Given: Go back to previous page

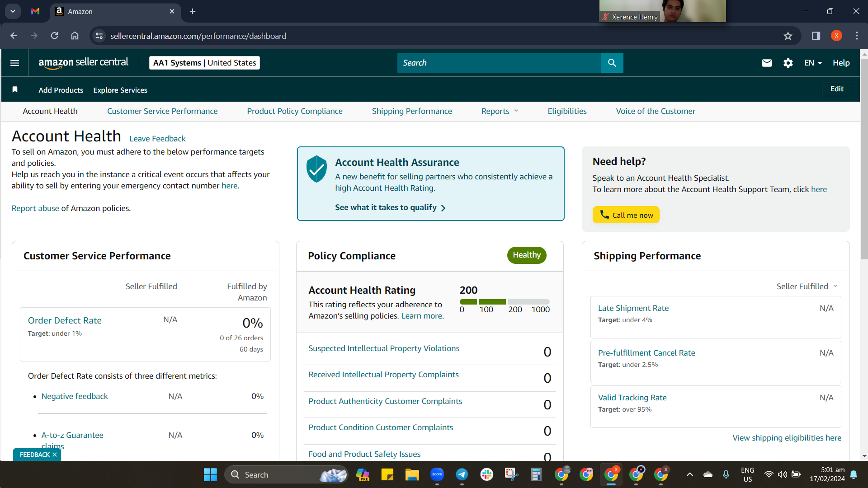Looking at the screenshot, I should (14, 36).
